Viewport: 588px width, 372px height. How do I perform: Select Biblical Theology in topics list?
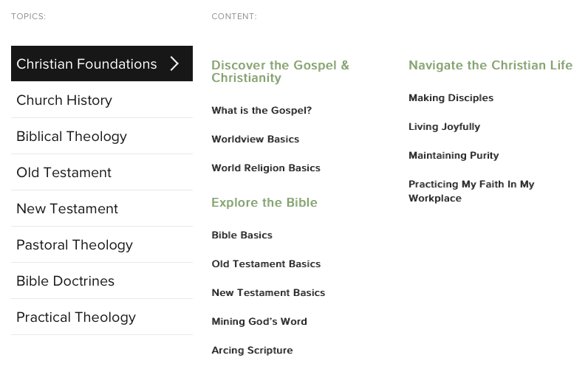(72, 137)
